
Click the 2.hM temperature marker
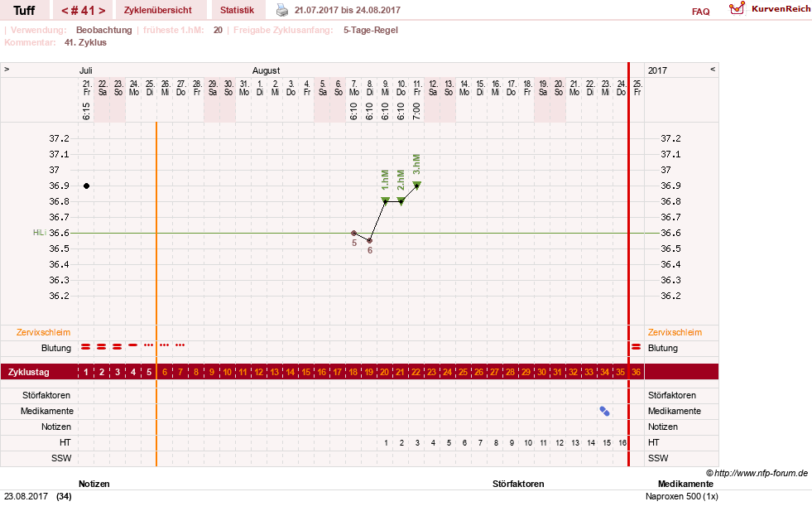click(x=401, y=200)
